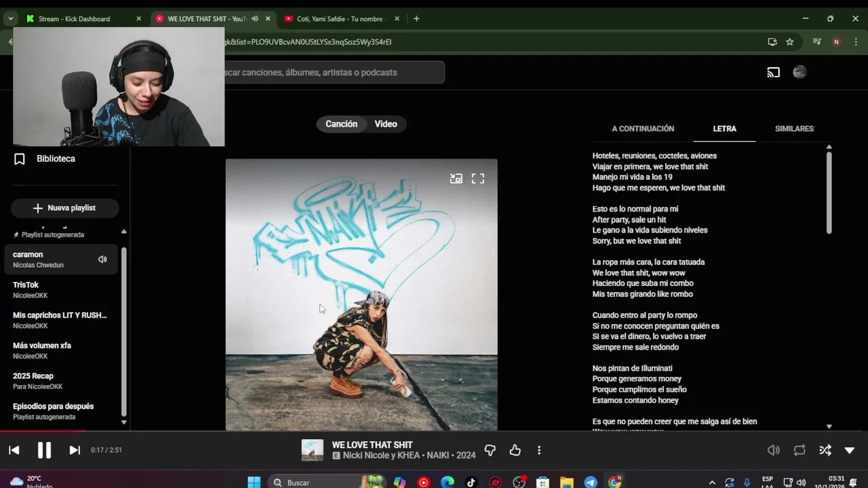
Task: Open File Explorer from the taskbar
Action: [566, 483]
